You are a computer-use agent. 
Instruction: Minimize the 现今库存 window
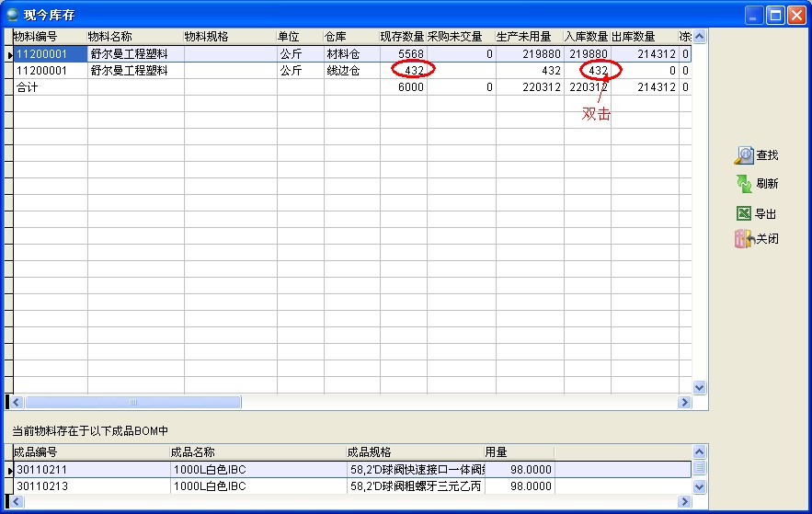pyautogui.click(x=754, y=15)
